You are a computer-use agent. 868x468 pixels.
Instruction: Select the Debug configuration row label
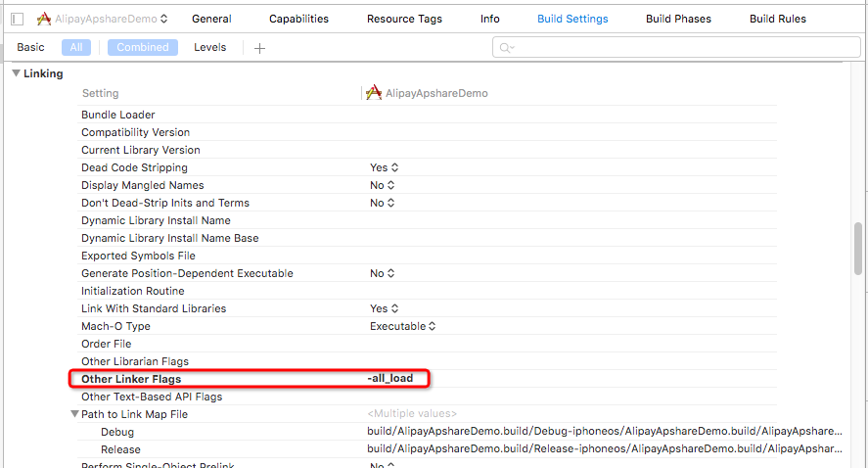coord(117,432)
